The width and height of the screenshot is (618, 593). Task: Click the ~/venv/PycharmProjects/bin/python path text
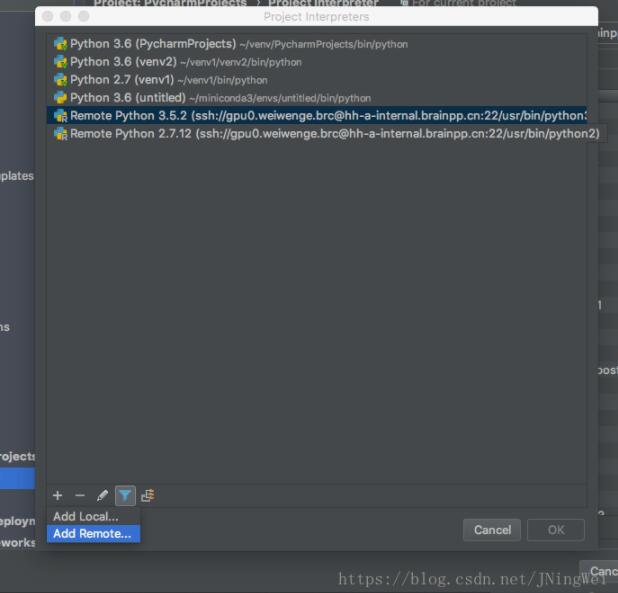(324, 44)
